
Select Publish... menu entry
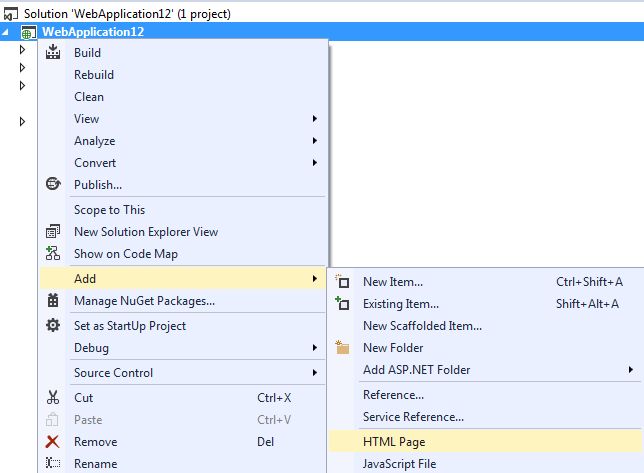[x=184, y=185]
